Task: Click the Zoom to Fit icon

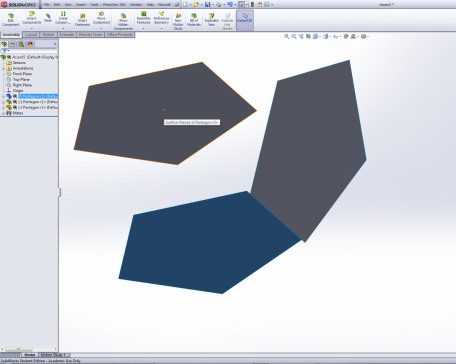Action: [x=286, y=36]
